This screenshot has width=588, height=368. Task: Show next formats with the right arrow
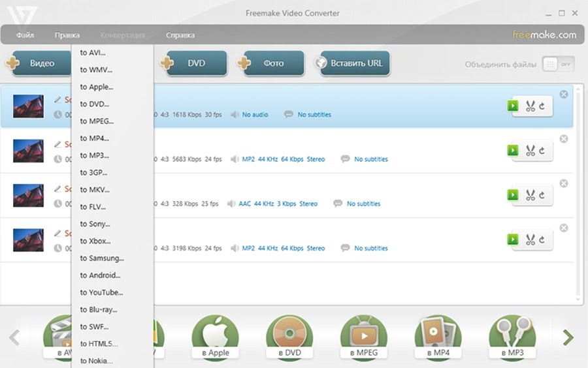[x=568, y=338]
